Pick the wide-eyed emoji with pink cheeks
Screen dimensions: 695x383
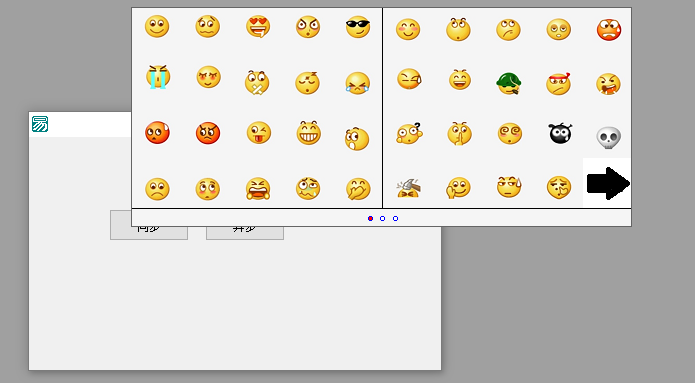tap(207, 189)
